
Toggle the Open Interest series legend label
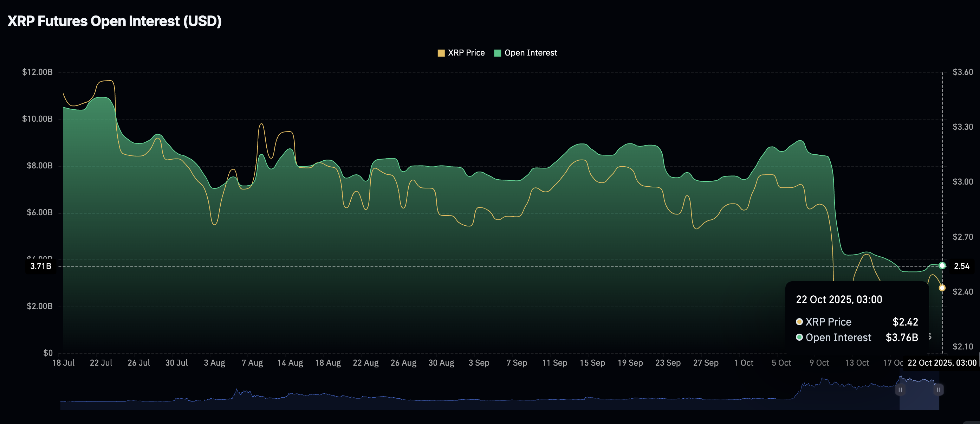[x=530, y=53]
